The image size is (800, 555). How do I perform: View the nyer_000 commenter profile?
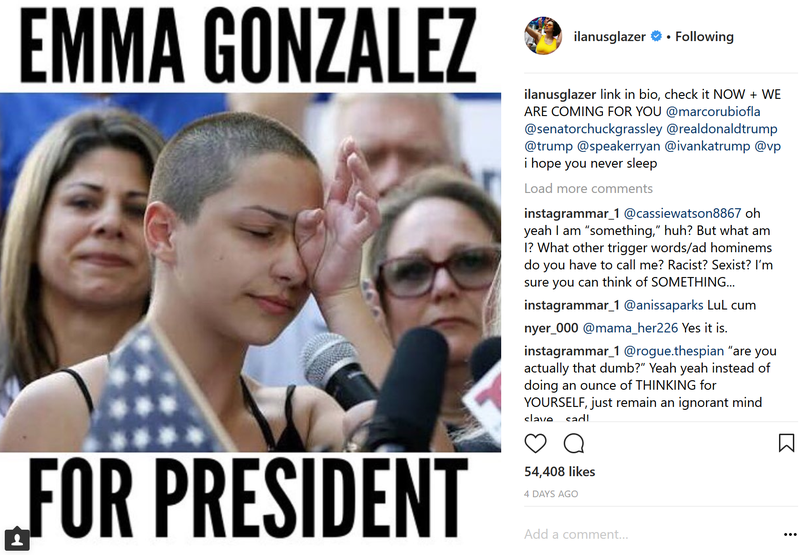551,328
